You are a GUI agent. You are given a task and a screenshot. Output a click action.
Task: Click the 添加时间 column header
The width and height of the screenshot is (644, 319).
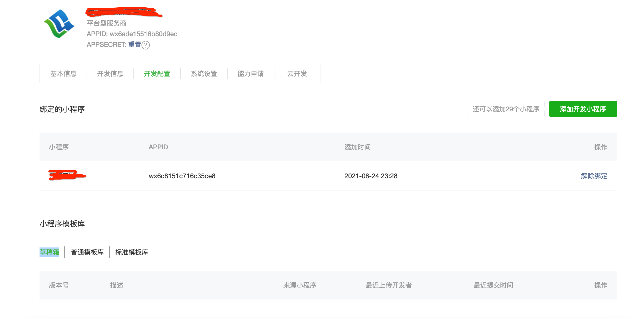pyautogui.click(x=357, y=147)
